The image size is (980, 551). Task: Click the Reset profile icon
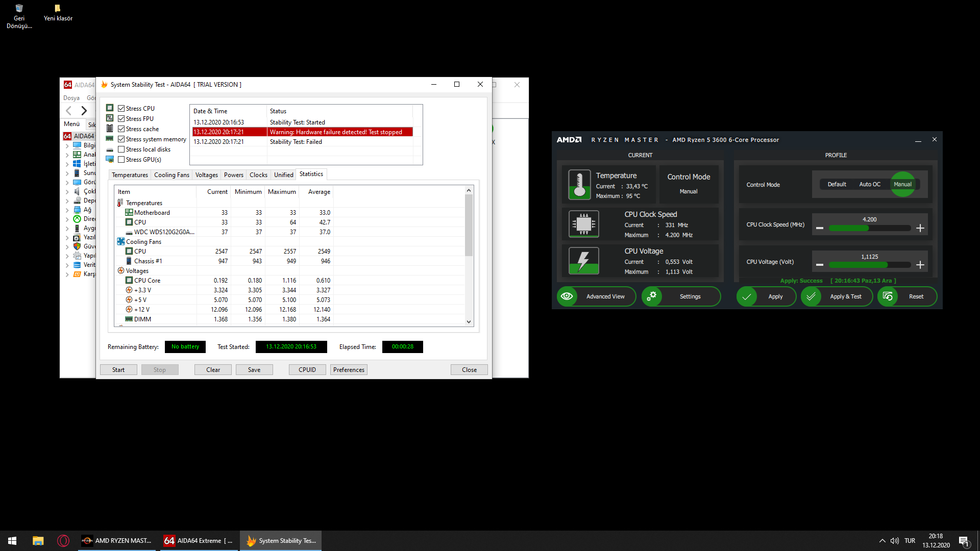[x=888, y=296]
